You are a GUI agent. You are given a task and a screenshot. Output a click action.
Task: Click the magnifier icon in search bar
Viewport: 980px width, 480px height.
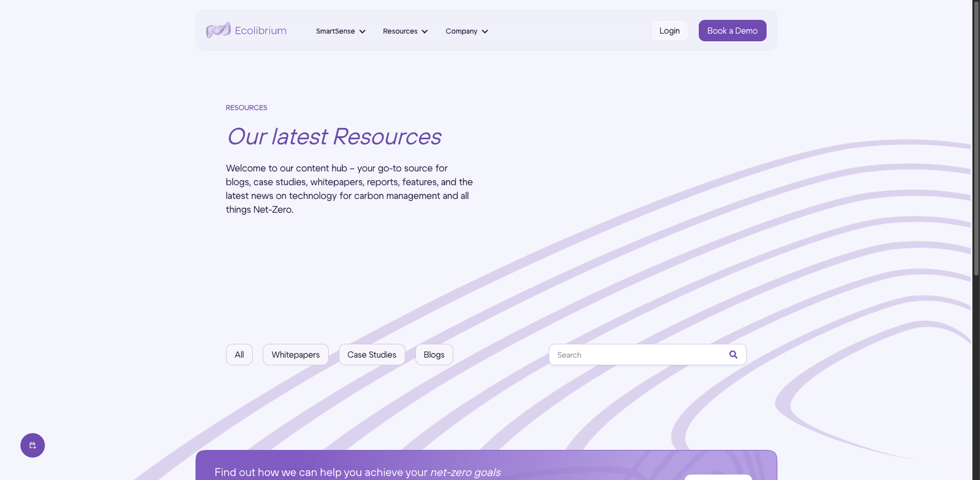733,354
